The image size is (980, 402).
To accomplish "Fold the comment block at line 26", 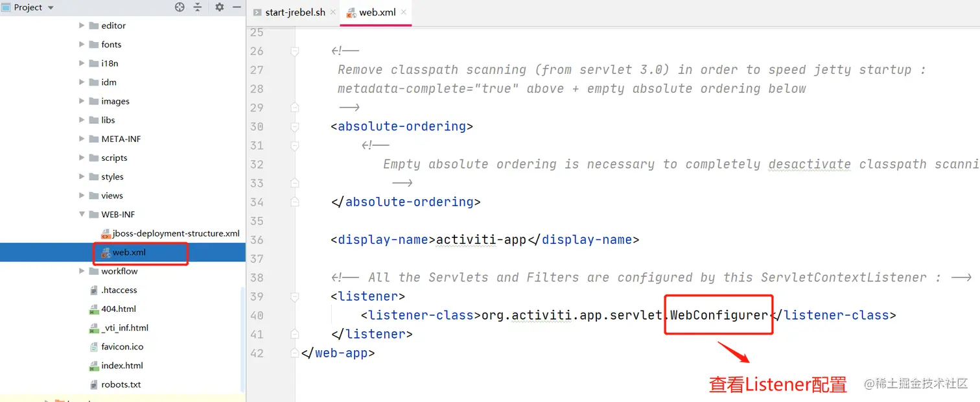I will pos(295,51).
